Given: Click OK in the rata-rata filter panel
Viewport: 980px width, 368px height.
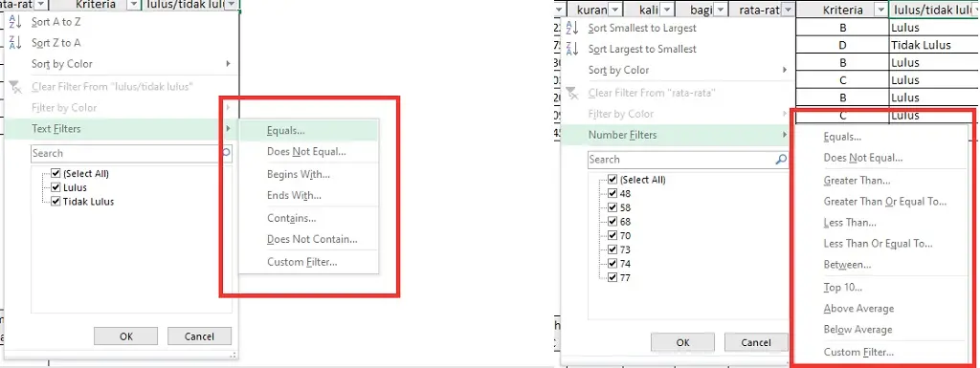Looking at the screenshot, I should pyautogui.click(x=682, y=342).
